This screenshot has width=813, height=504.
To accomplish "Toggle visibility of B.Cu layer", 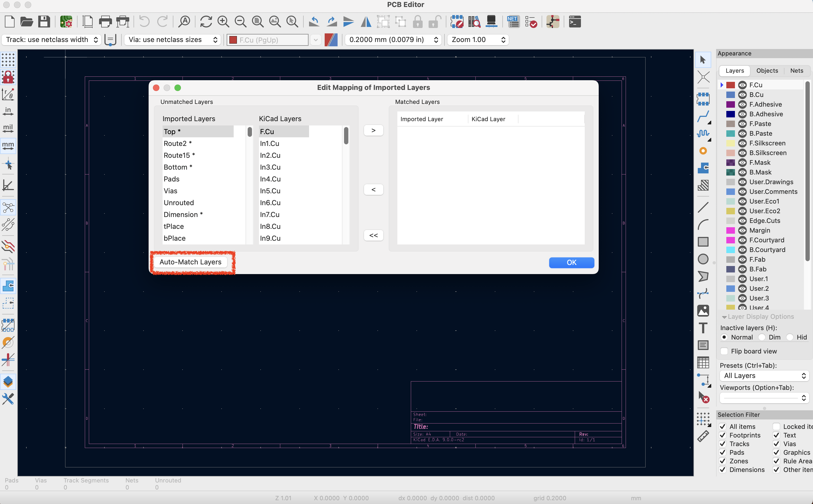I will [x=742, y=95].
